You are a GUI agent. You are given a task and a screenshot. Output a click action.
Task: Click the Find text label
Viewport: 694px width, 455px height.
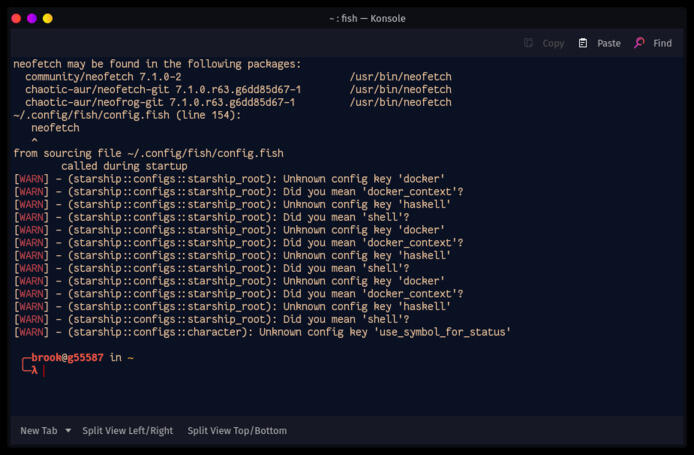(x=662, y=43)
